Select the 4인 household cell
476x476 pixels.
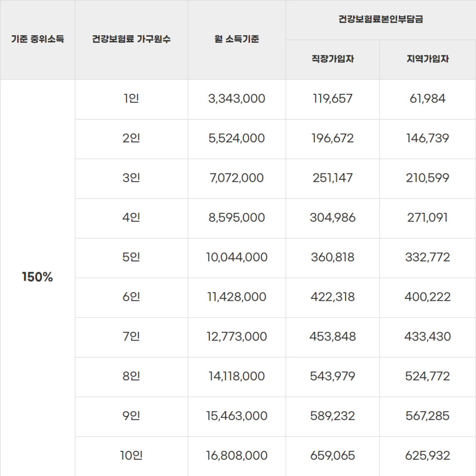pyautogui.click(x=131, y=218)
